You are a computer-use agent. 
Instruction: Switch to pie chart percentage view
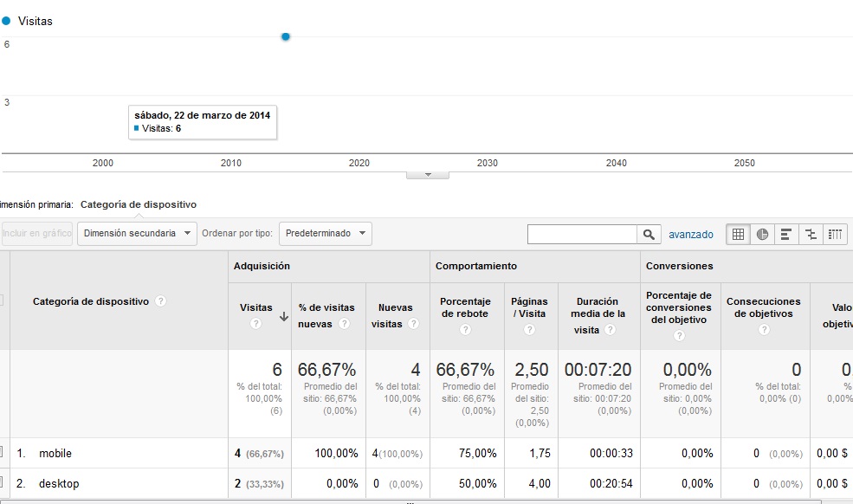click(762, 234)
